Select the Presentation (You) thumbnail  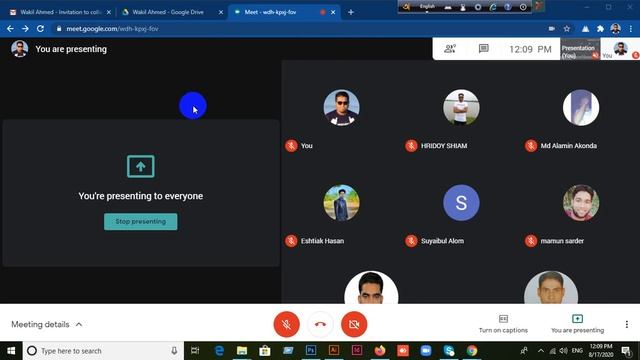(580, 49)
